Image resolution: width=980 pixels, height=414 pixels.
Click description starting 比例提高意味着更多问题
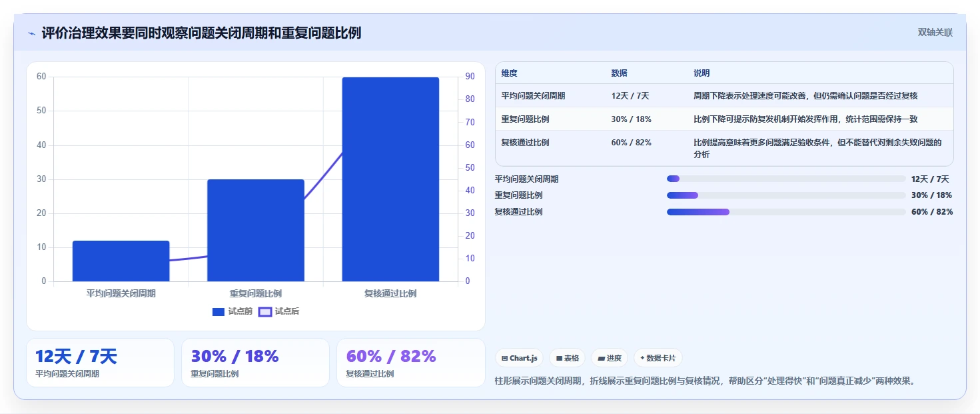coord(817,148)
